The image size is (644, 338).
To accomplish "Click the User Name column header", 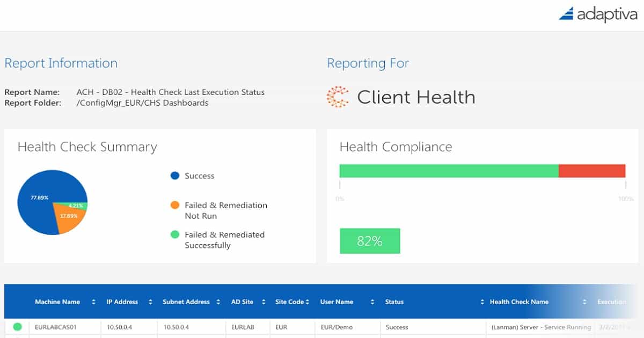I will pos(336,302).
